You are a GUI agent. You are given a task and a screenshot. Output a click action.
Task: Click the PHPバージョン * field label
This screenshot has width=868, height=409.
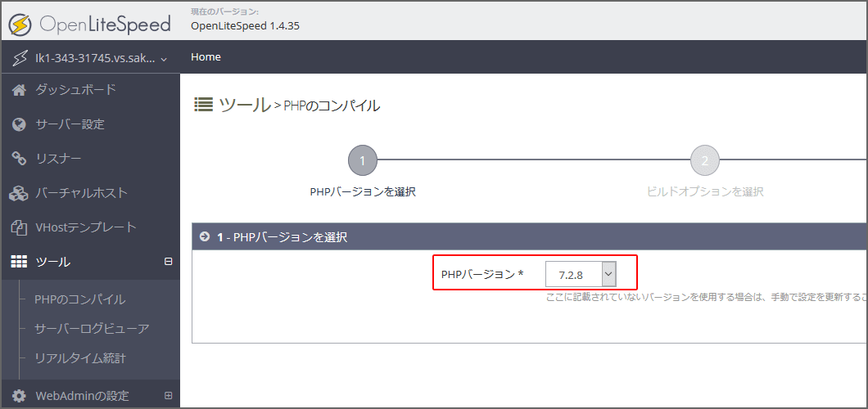pos(482,274)
